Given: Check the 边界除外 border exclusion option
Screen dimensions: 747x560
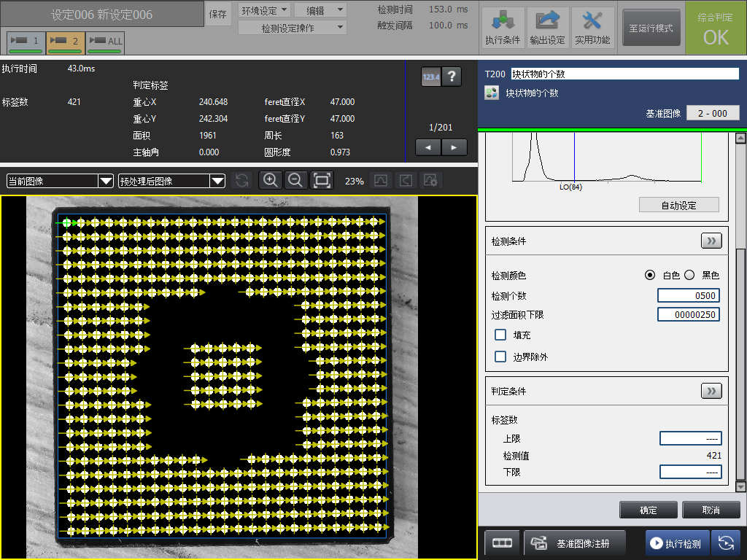Looking at the screenshot, I should 500,357.
